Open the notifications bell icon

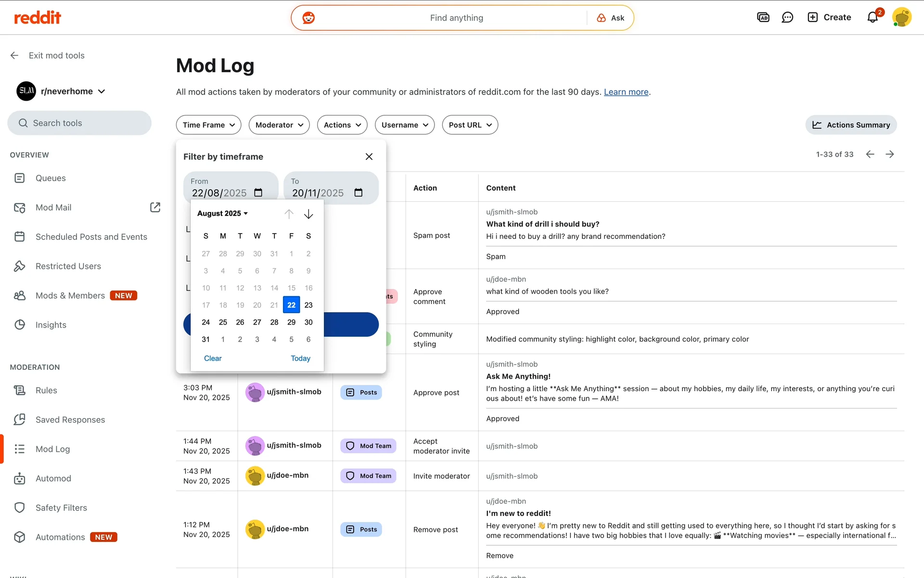873,17
